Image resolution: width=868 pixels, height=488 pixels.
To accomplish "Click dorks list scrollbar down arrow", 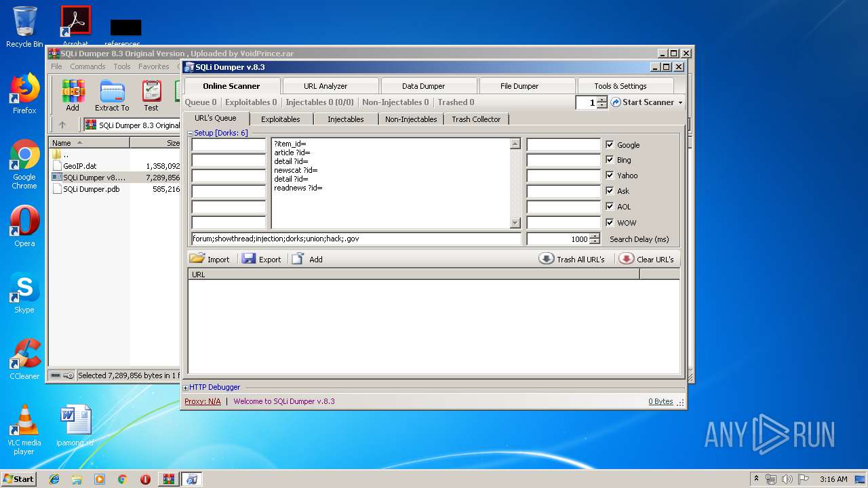I will [x=515, y=223].
